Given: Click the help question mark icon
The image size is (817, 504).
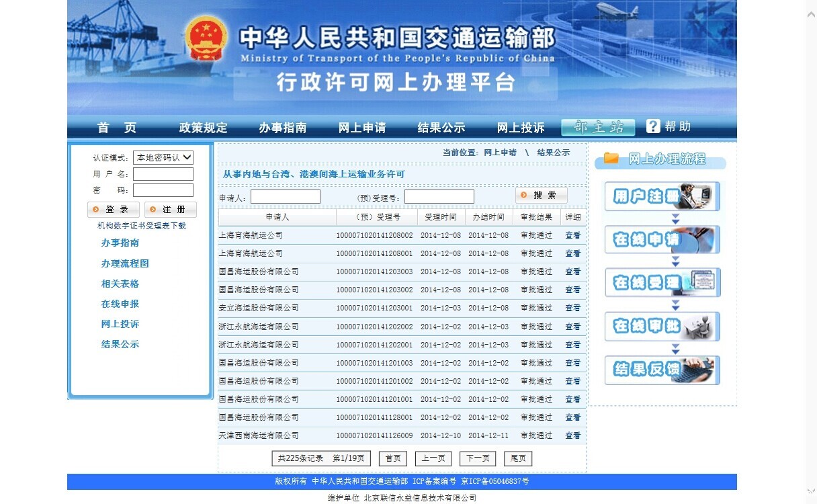Looking at the screenshot, I should (x=653, y=126).
